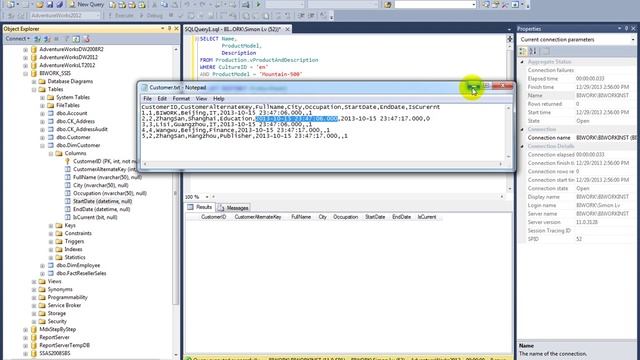Screen dimensions: 640x360
Task: Click Notepad horizontal scrollbar track
Action: 323,164
